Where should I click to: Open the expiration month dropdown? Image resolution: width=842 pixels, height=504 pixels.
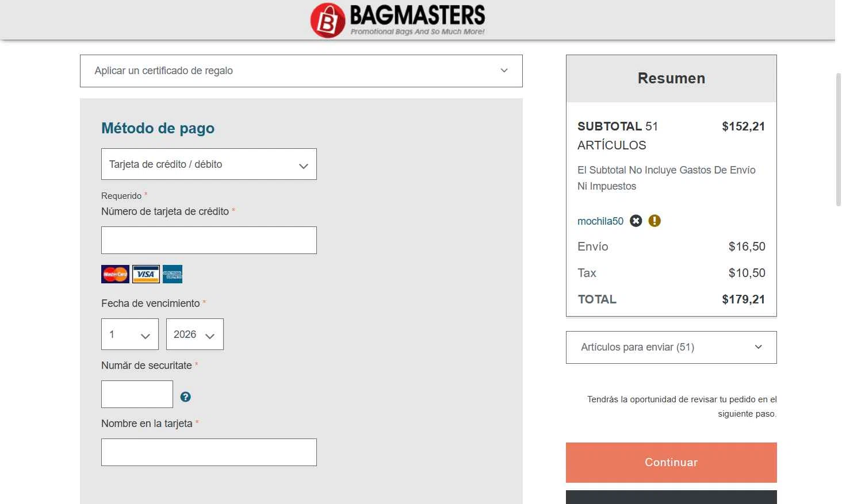[x=130, y=334]
